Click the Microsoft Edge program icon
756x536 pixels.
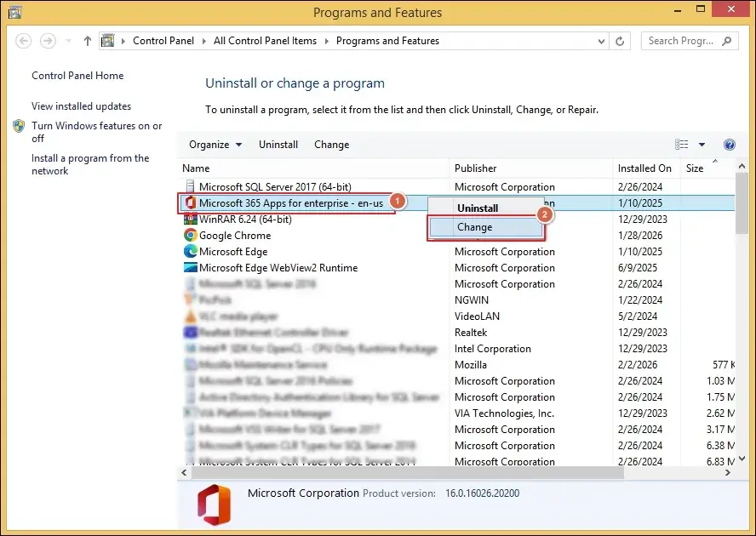[x=191, y=252]
